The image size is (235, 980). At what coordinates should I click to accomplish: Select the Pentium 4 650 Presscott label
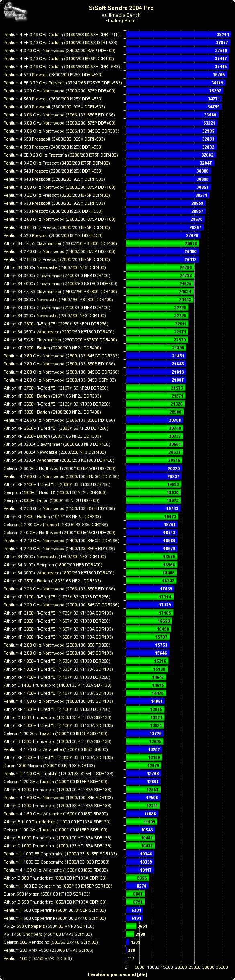54,139
